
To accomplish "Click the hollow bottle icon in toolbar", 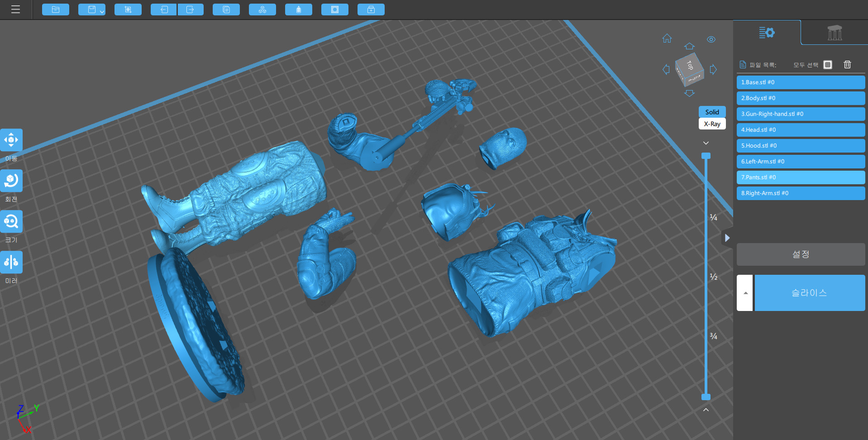I will point(299,10).
